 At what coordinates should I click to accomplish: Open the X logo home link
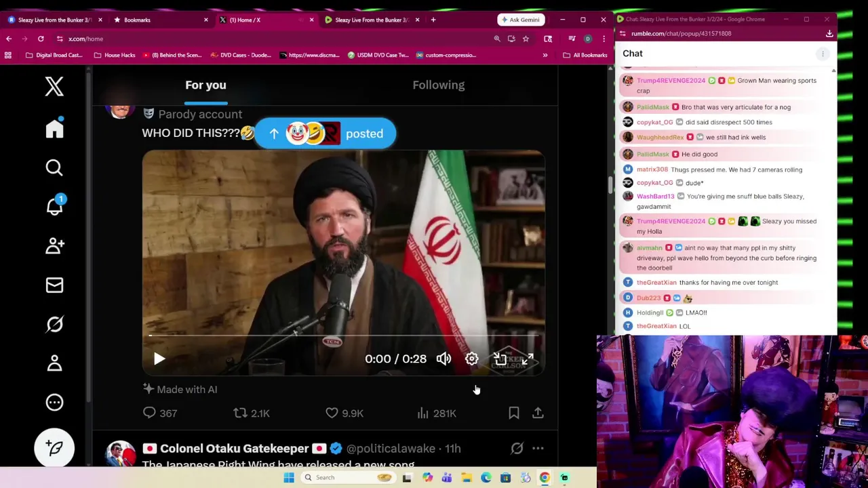tap(54, 86)
